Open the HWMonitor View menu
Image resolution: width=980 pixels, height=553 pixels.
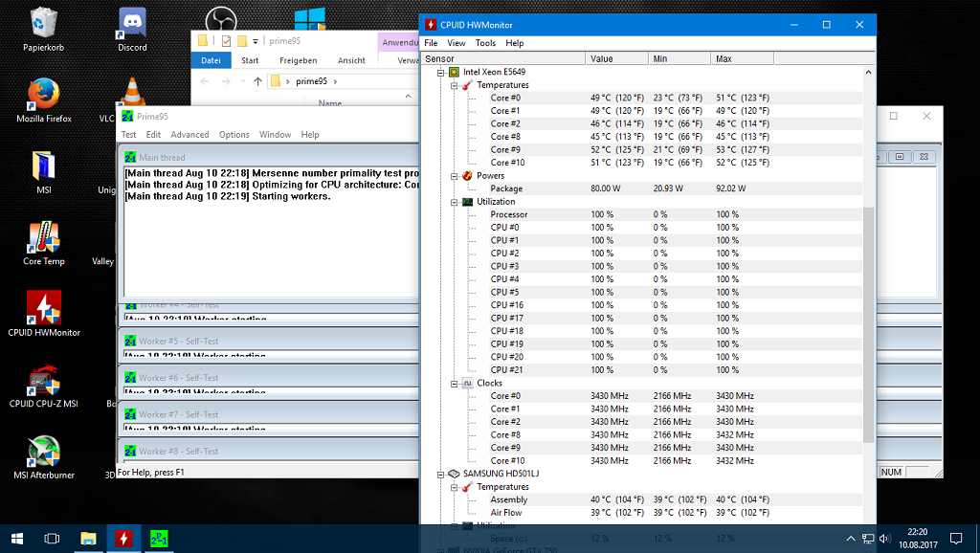pyautogui.click(x=457, y=43)
